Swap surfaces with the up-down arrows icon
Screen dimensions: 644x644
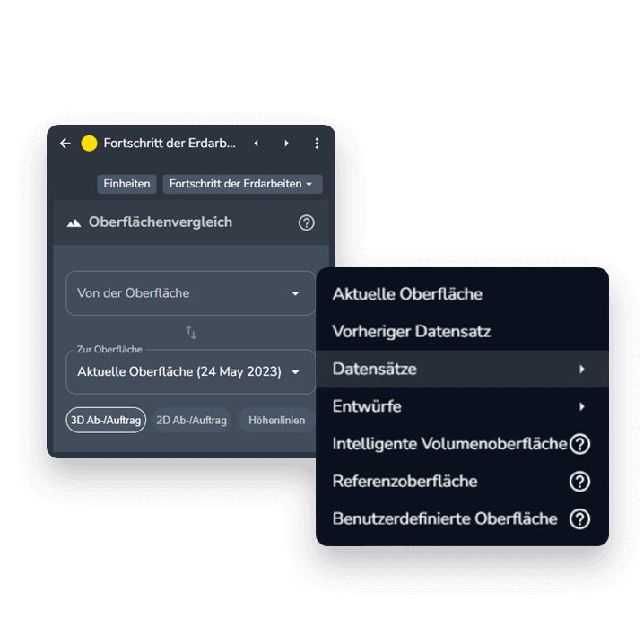coord(191,333)
